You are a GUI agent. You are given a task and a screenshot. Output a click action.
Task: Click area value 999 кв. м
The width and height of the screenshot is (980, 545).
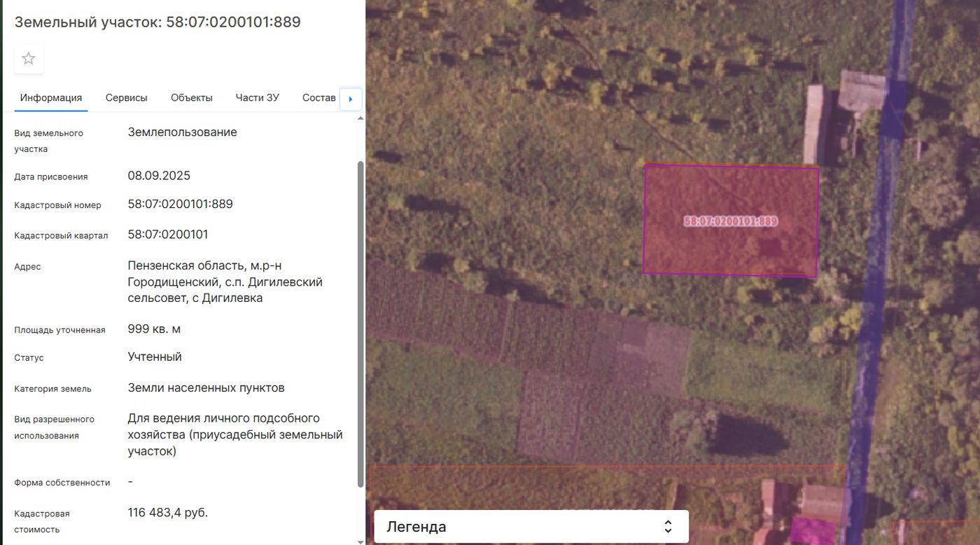(x=154, y=329)
